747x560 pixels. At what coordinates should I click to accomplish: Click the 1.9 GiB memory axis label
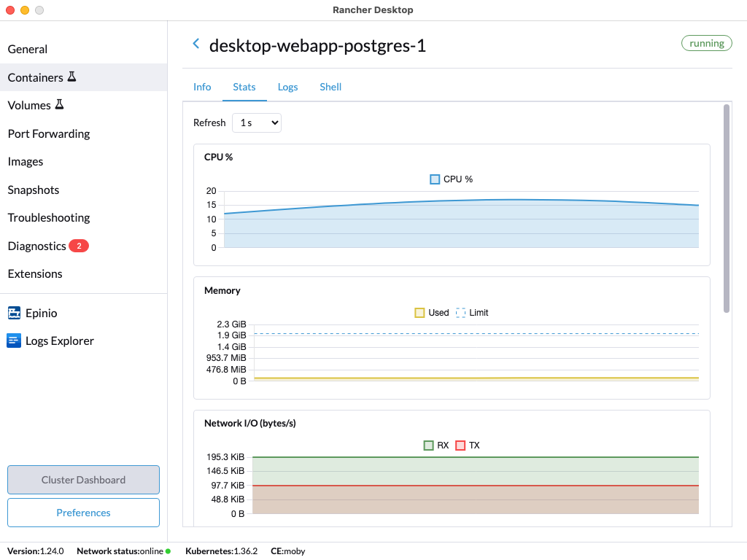coord(231,335)
